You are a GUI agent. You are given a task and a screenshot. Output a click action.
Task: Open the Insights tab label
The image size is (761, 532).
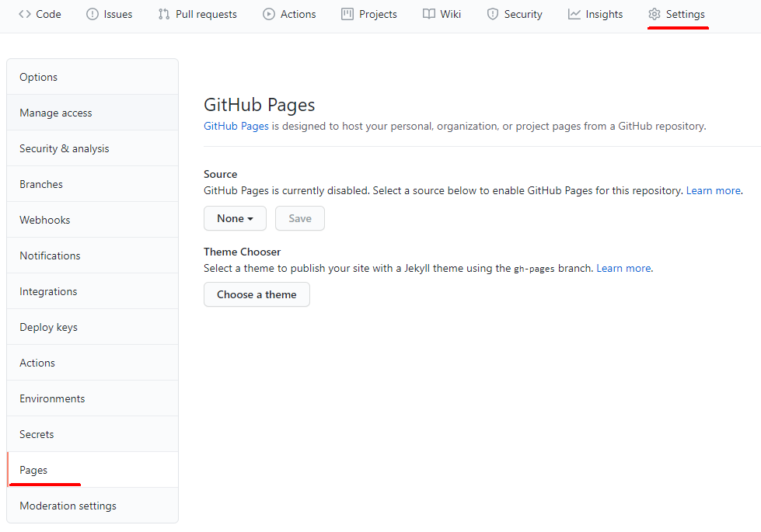[x=604, y=15]
